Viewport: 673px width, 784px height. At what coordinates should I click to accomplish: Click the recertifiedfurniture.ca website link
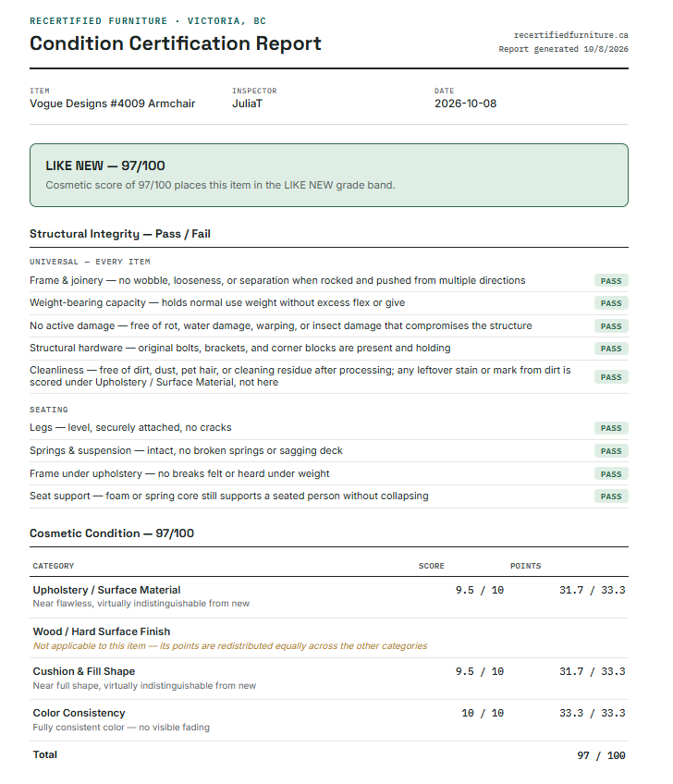click(x=570, y=35)
